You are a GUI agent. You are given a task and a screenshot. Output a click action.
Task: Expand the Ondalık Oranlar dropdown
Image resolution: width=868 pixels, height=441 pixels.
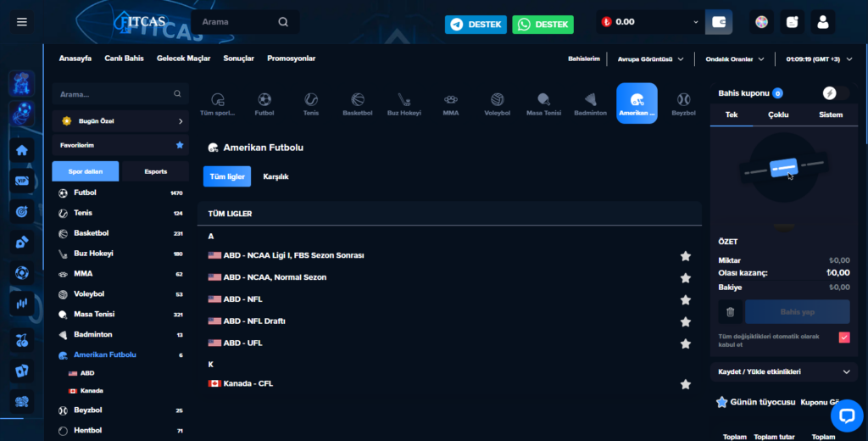point(735,59)
